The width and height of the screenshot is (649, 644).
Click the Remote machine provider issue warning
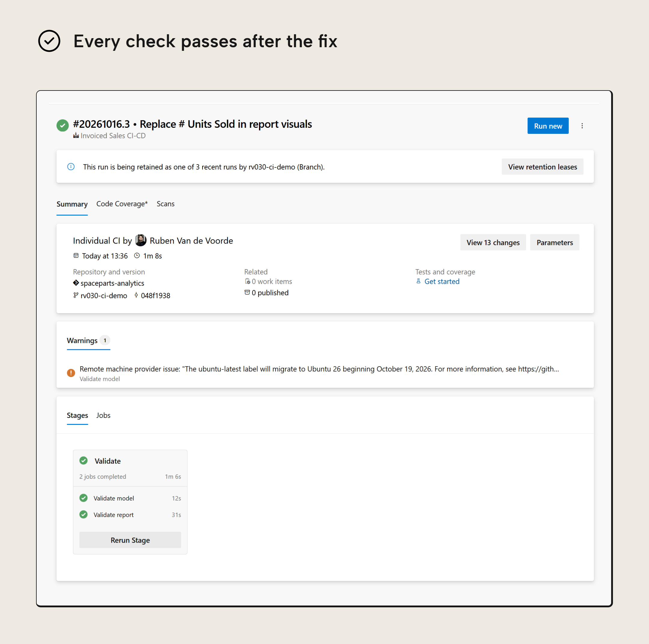click(319, 369)
